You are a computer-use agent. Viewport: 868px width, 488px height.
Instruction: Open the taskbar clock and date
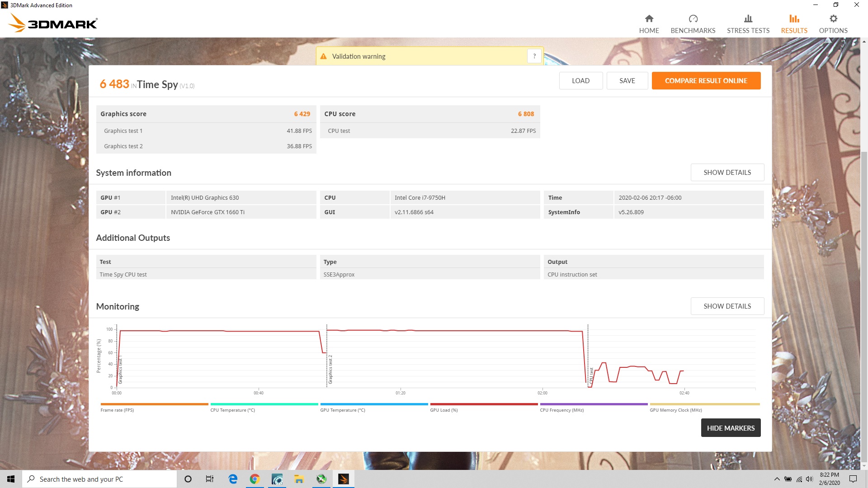(x=829, y=479)
